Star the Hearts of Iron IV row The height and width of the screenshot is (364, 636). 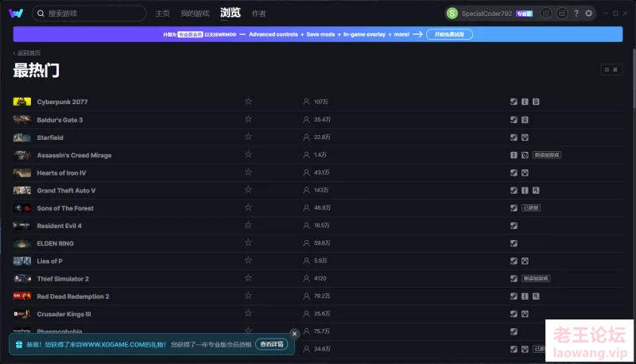coord(248,172)
